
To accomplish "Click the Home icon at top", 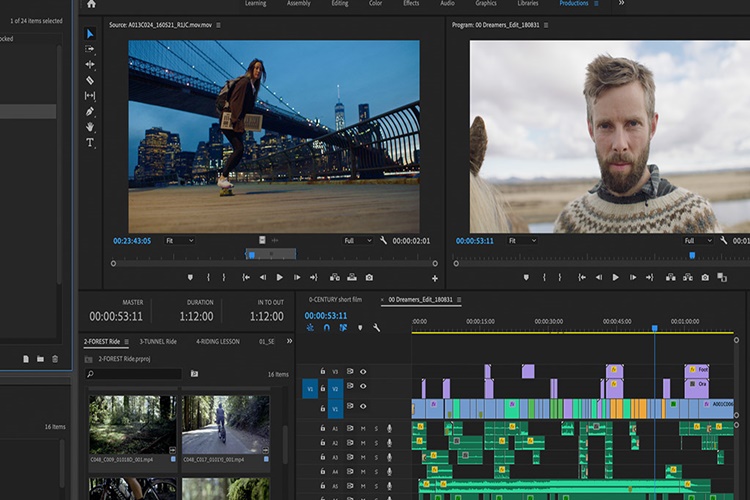I will tap(91, 4).
